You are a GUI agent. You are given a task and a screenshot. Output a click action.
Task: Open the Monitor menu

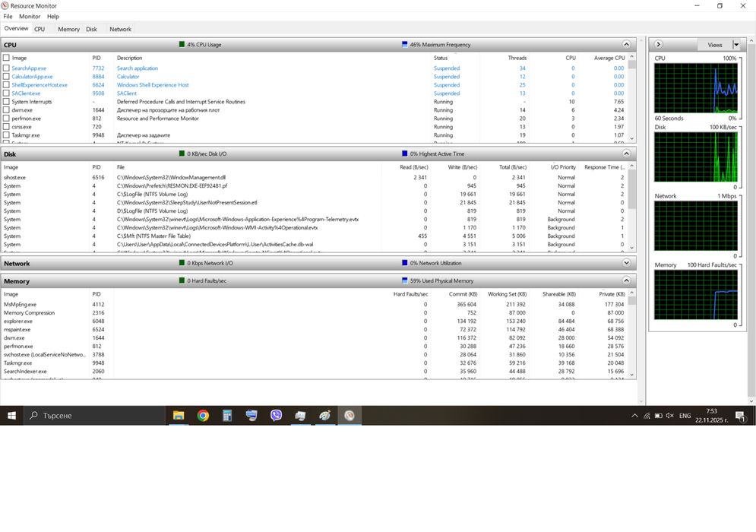tap(30, 17)
